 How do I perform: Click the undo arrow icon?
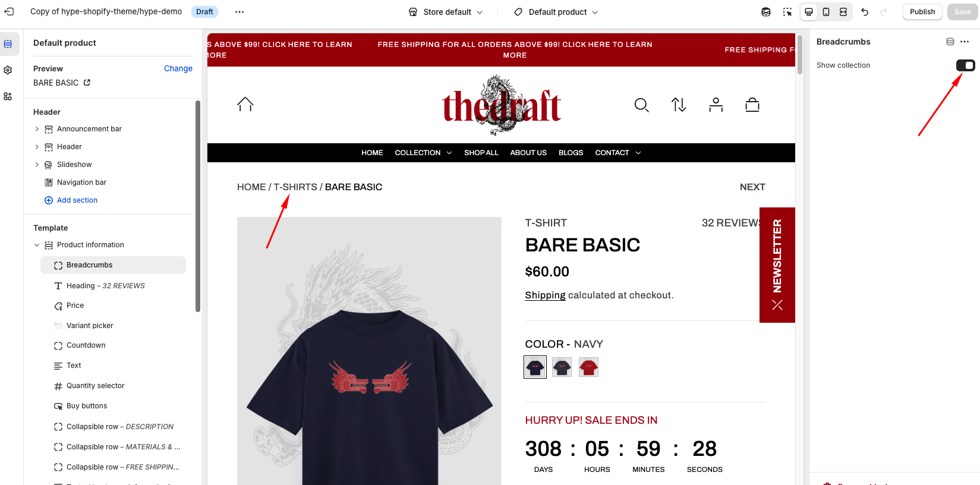coord(865,12)
